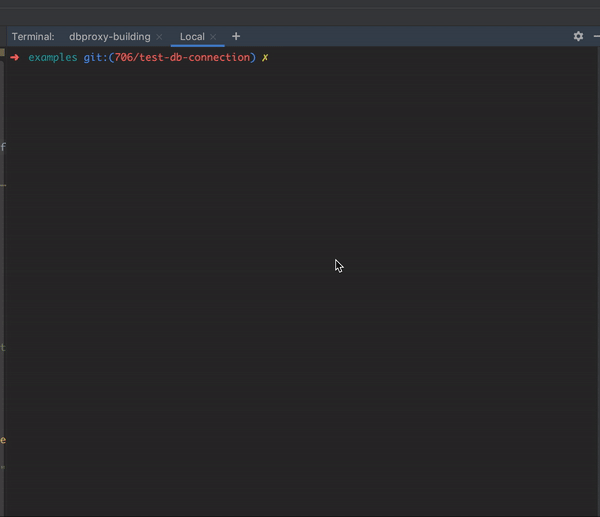600x517 pixels.
Task: Click the blue git text in prompt
Action: coord(95,58)
